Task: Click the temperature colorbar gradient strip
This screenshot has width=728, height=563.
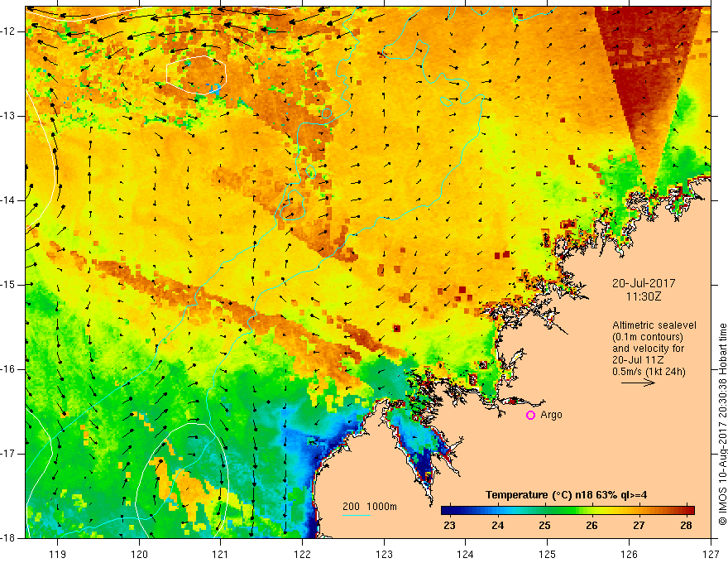Action: point(568,511)
